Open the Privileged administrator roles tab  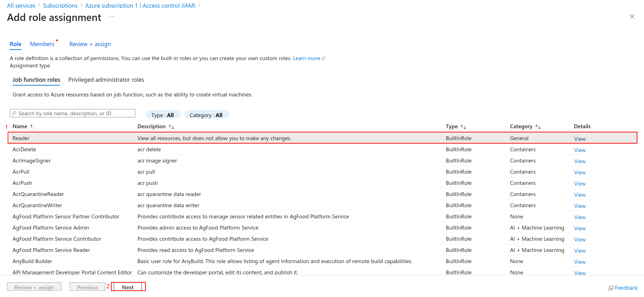(106, 80)
